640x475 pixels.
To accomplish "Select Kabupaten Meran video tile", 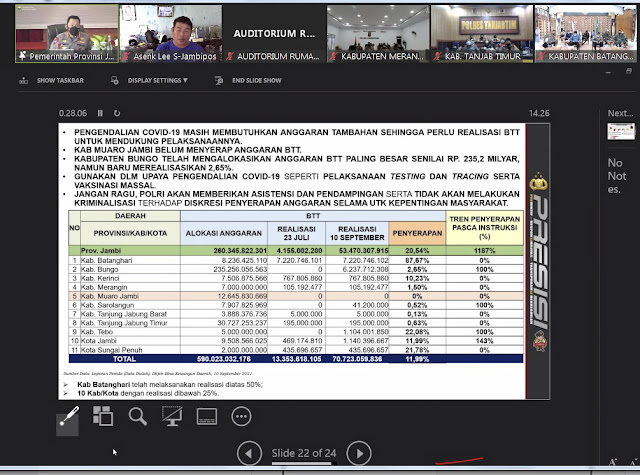I will tap(378, 33).
